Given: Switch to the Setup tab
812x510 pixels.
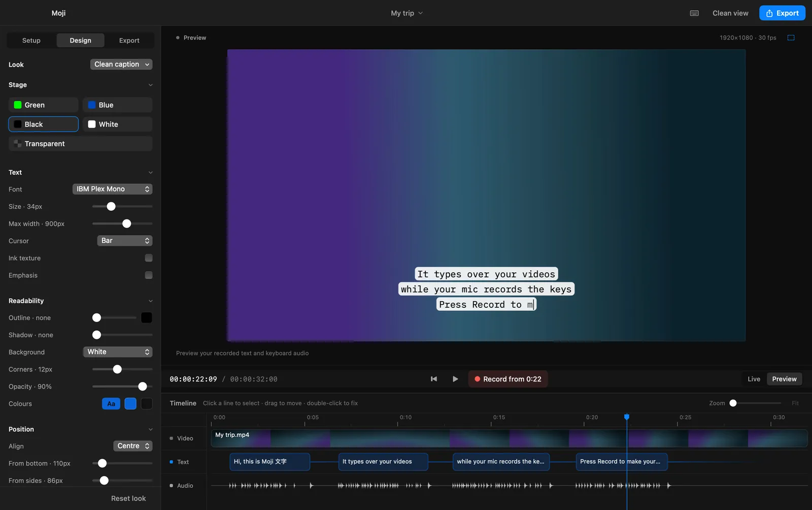Looking at the screenshot, I should pos(31,40).
